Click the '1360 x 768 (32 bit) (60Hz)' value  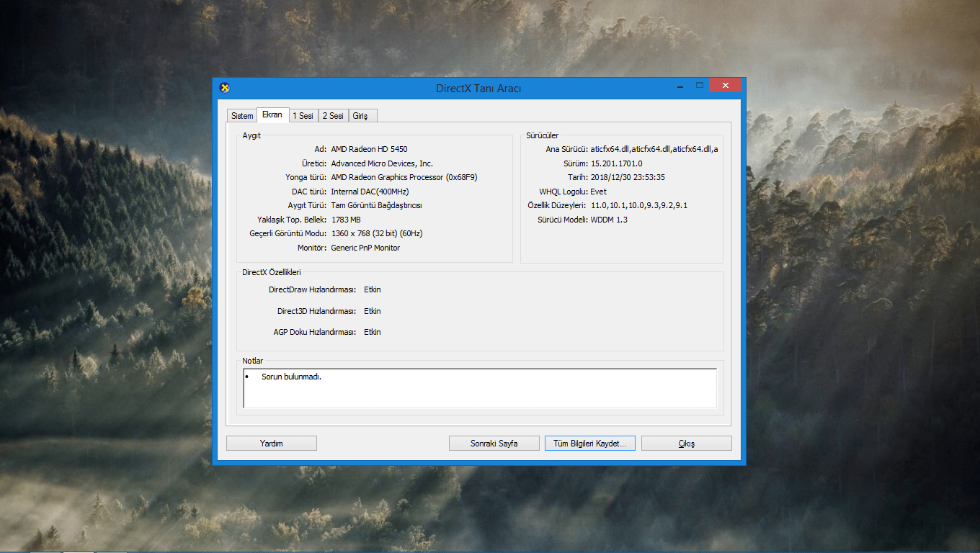pos(377,233)
